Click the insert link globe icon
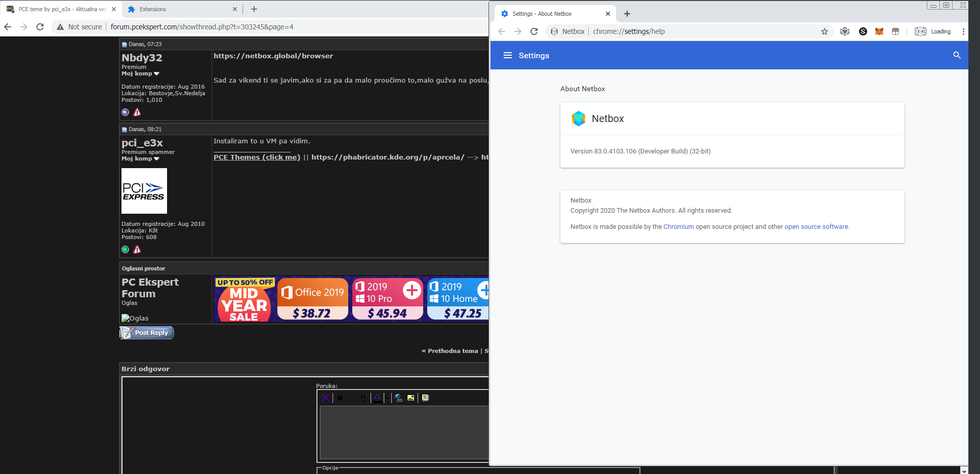Viewport: 980px width, 474px height. point(399,398)
